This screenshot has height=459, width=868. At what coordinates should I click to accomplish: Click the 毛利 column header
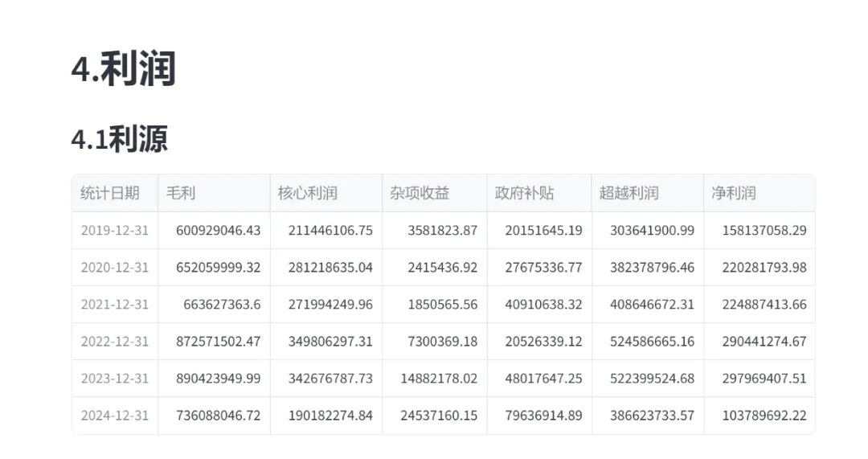pyautogui.click(x=215, y=193)
